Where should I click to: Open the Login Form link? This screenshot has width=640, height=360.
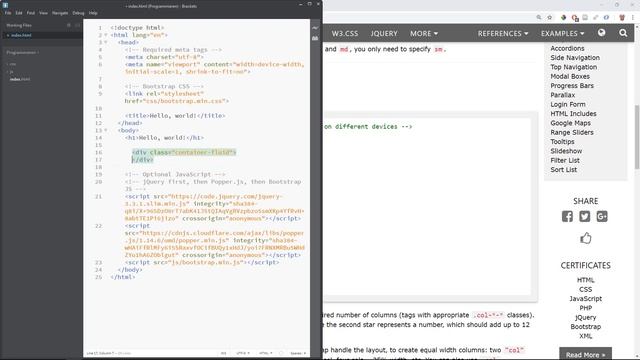568,104
